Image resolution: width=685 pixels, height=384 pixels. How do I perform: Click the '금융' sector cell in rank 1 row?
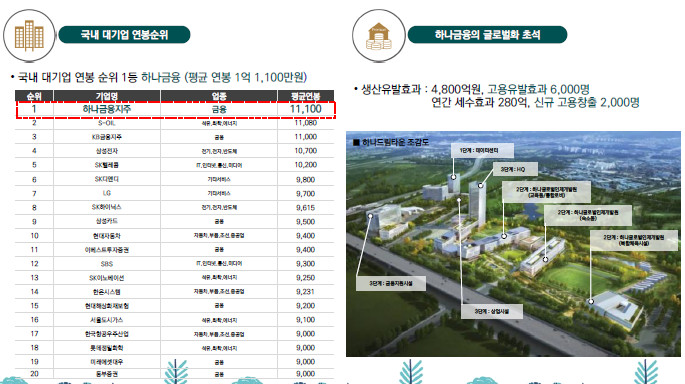tap(219, 109)
